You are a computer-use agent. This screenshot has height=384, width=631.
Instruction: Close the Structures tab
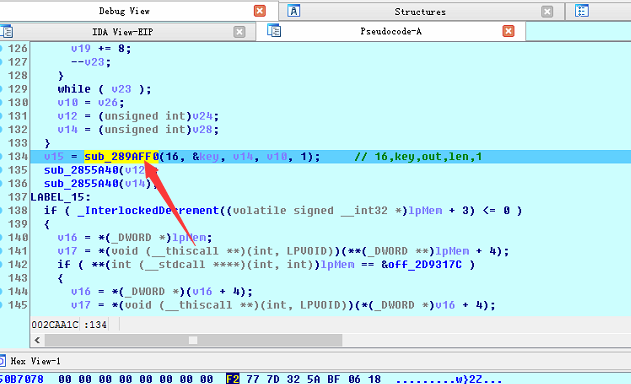coord(547,12)
